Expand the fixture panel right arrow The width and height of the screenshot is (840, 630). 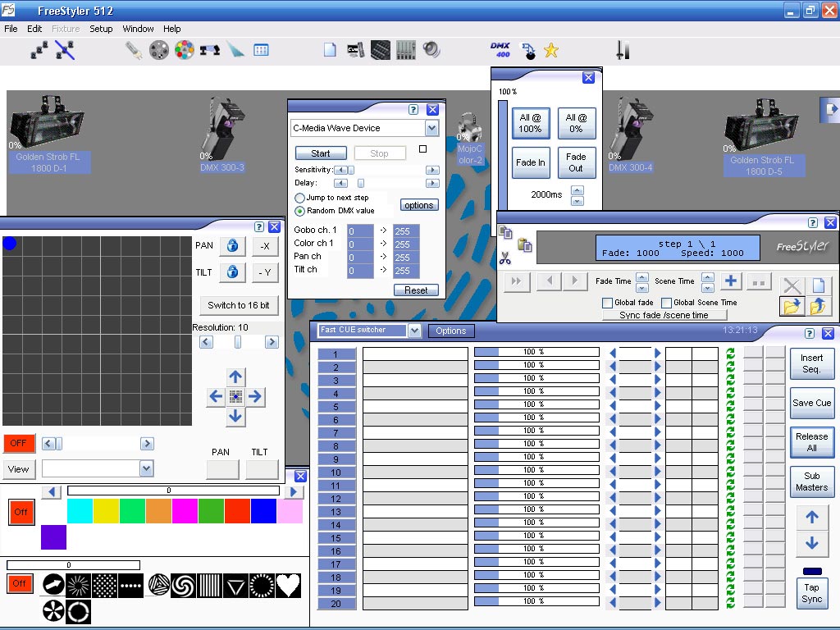pos(830,109)
